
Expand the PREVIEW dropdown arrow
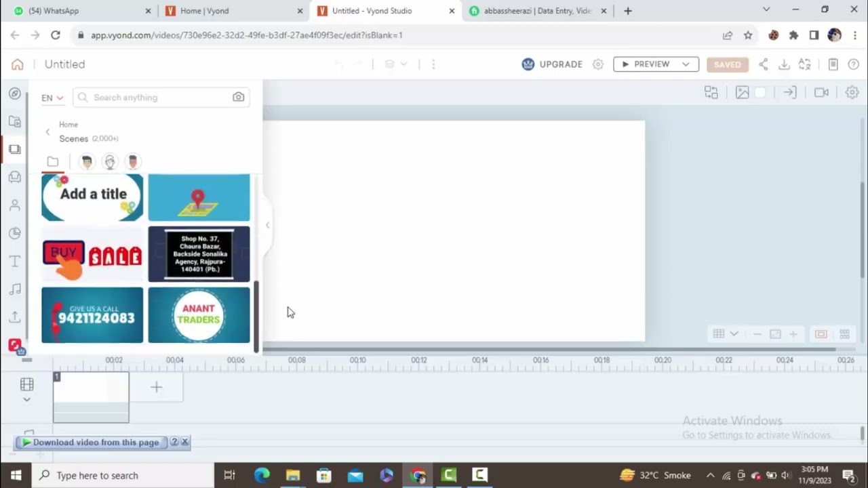686,64
